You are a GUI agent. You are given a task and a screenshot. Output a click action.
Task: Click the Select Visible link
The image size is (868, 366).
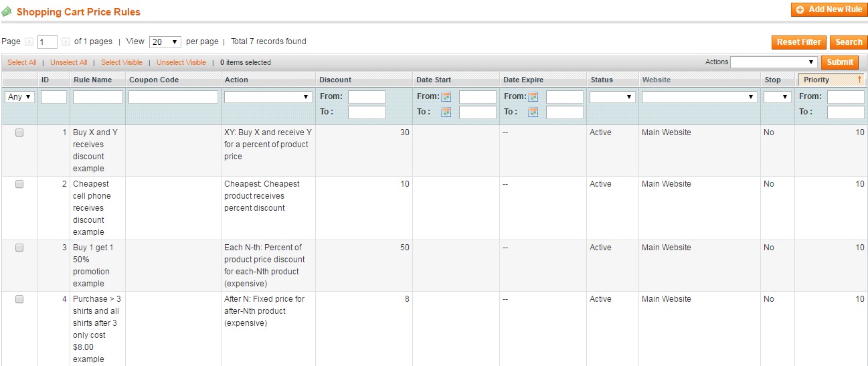coord(122,63)
